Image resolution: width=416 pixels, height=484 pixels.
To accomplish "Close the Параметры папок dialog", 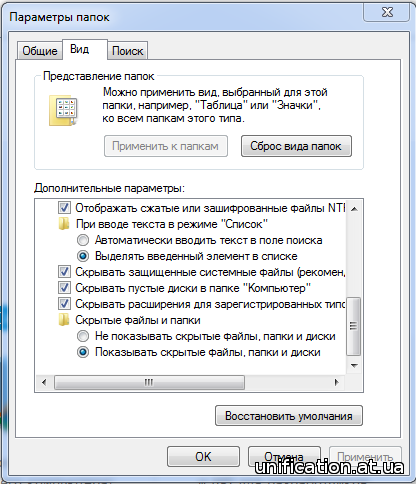I will point(387,12).
